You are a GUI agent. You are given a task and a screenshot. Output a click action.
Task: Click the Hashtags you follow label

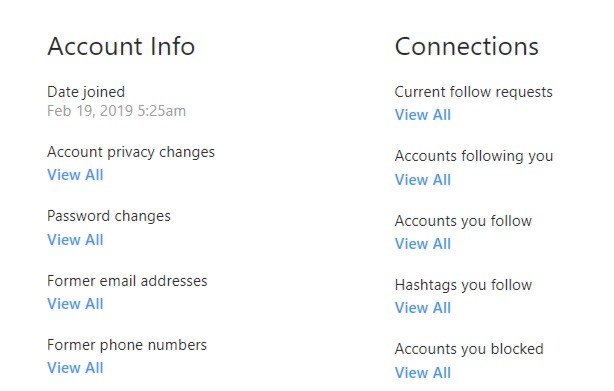tap(463, 285)
